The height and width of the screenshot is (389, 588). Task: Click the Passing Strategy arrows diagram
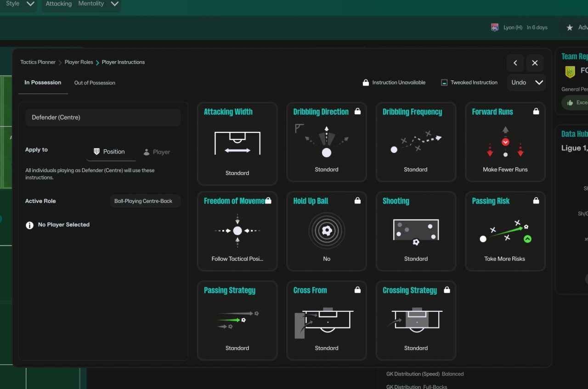(x=237, y=320)
